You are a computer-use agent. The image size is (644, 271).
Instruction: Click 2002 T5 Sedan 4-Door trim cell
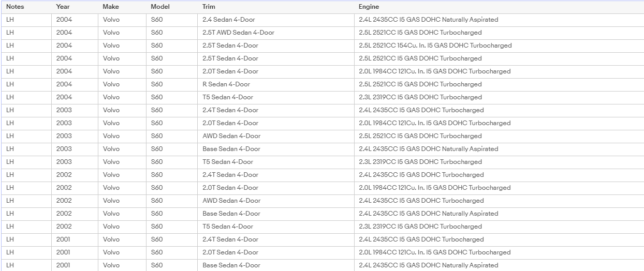276,227
